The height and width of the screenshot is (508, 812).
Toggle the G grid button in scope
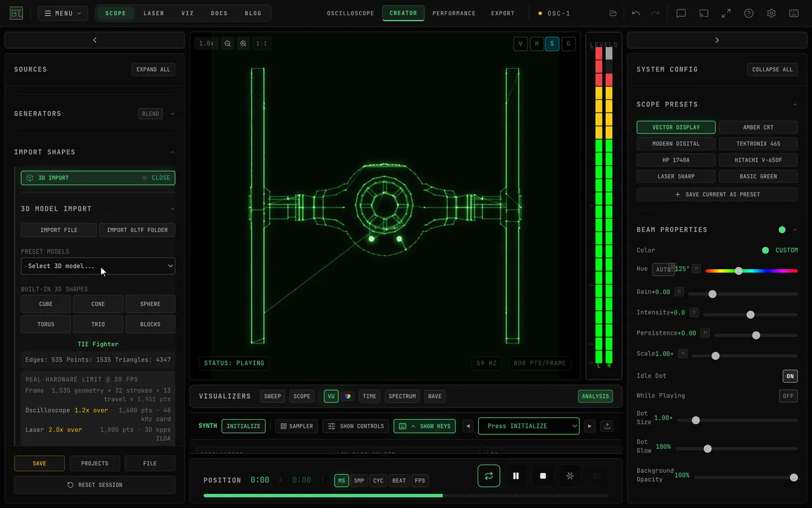coord(568,44)
